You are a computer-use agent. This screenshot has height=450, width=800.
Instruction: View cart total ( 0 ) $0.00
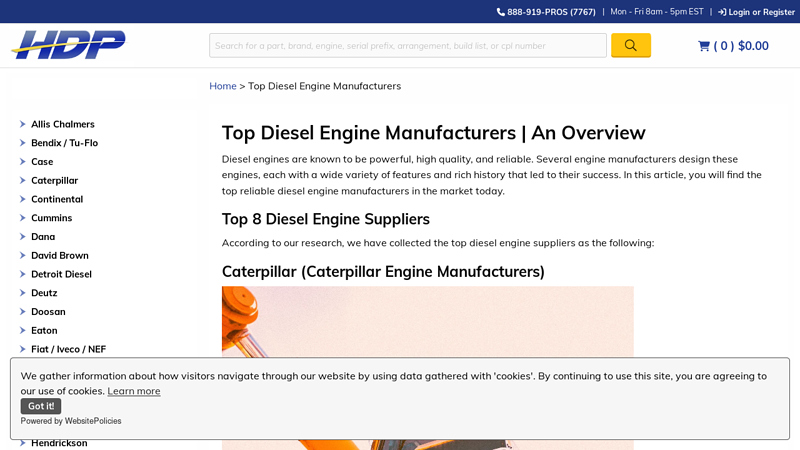coord(741,46)
